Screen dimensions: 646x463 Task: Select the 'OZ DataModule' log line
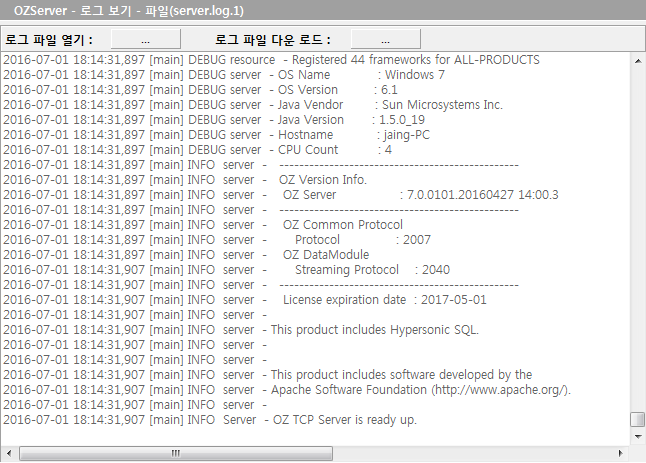(186, 255)
